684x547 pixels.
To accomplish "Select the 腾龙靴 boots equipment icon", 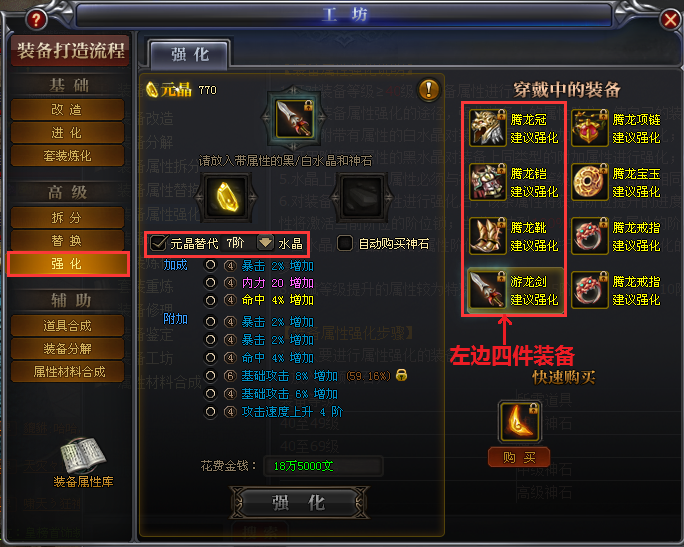I will [488, 236].
